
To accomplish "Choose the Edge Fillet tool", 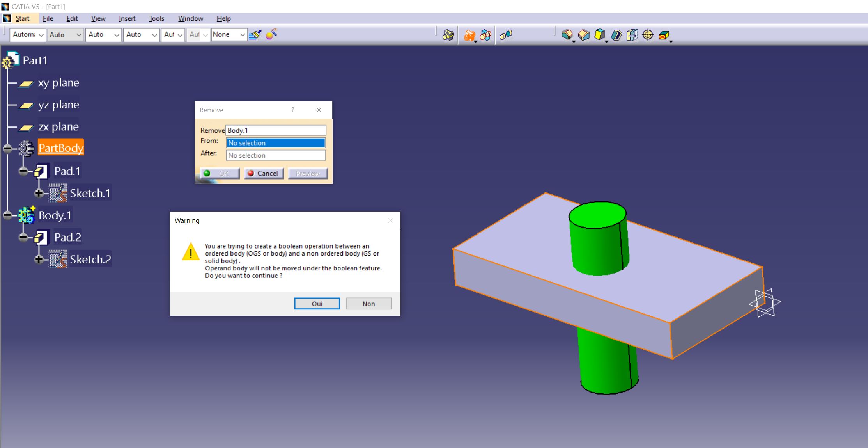I will tap(567, 35).
